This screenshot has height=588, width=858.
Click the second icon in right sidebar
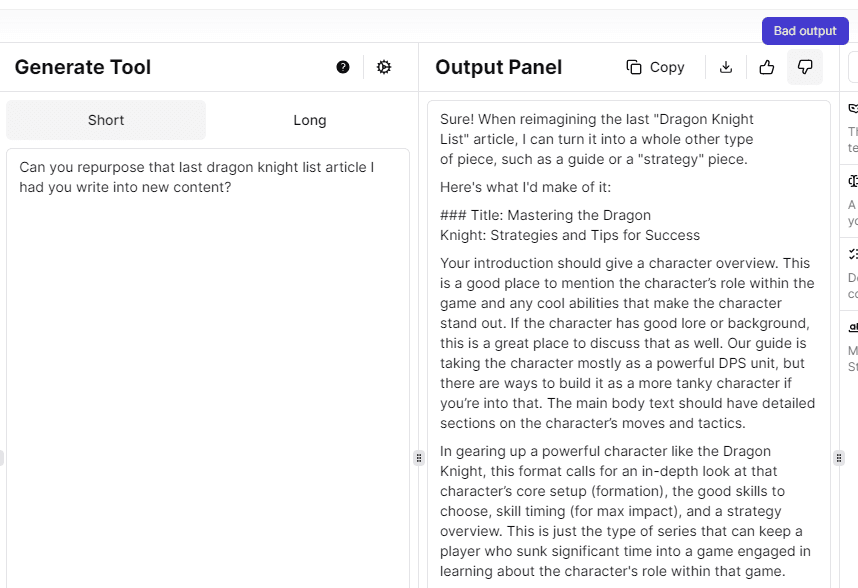pos(853,181)
